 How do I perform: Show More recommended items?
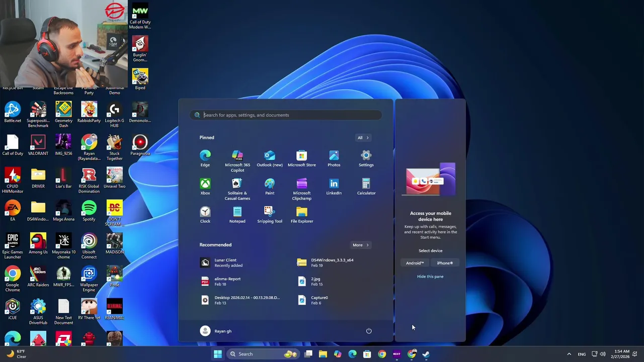point(360,245)
